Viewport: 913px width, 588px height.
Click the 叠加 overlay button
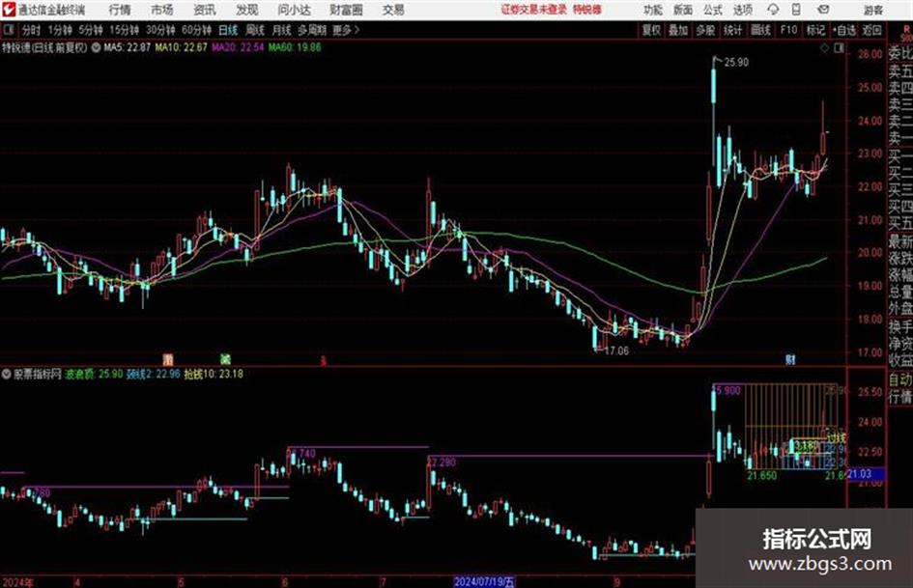click(678, 30)
